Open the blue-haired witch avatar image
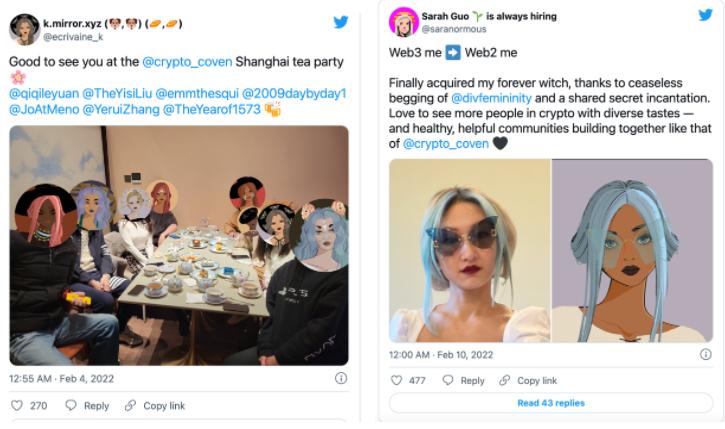This screenshot has height=429, width=725. pyautogui.click(x=632, y=250)
